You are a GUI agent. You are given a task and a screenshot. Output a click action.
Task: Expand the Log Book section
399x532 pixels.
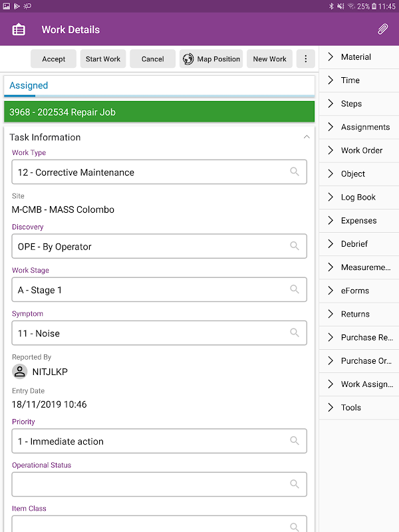359,197
